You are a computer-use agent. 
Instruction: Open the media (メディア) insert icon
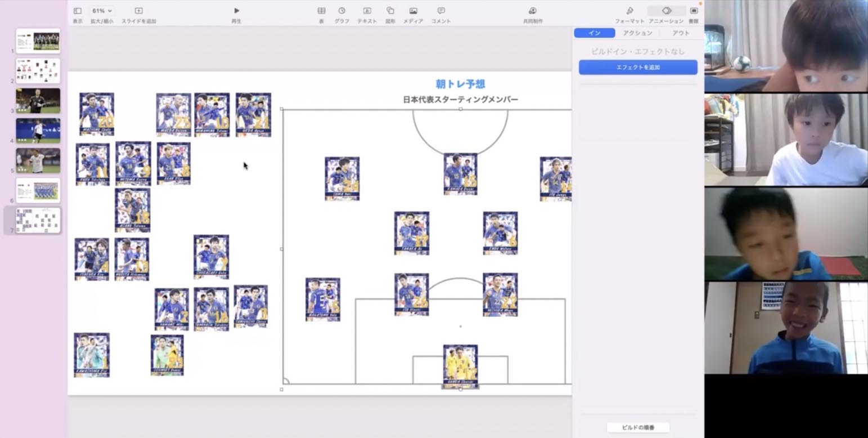click(x=413, y=11)
